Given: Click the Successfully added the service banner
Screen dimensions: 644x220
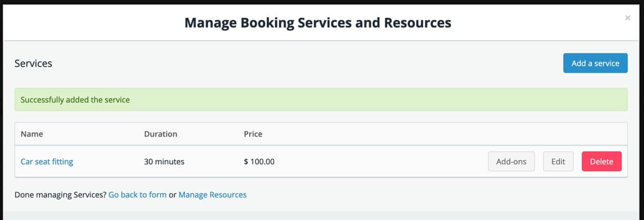Looking at the screenshot, I should [321, 99].
